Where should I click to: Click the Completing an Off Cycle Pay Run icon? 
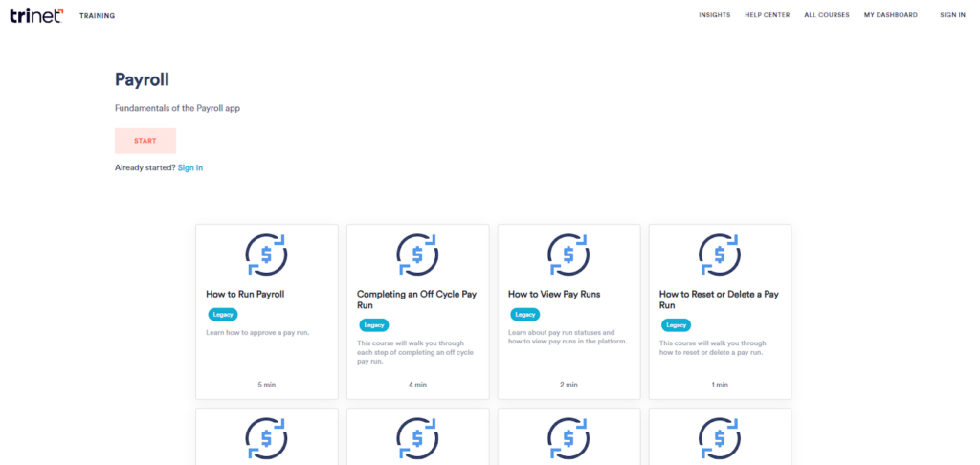(417, 255)
